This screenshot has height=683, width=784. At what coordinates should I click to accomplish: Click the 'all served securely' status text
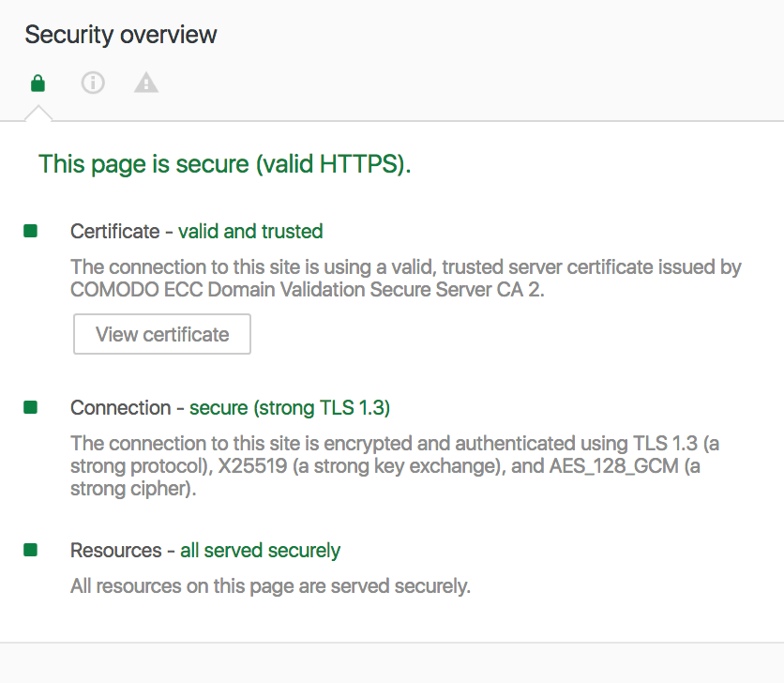tap(261, 551)
